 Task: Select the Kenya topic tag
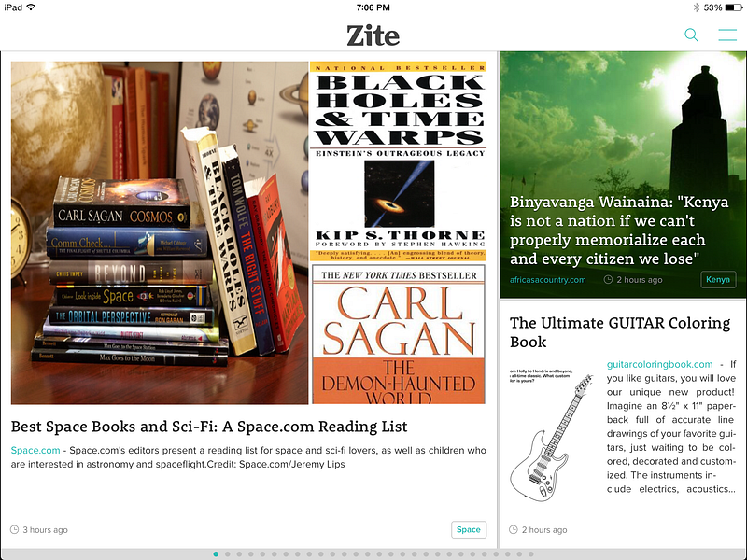[x=718, y=279]
